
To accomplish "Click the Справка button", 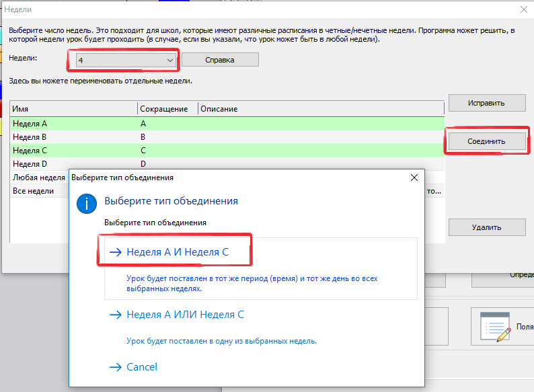I will coord(220,60).
